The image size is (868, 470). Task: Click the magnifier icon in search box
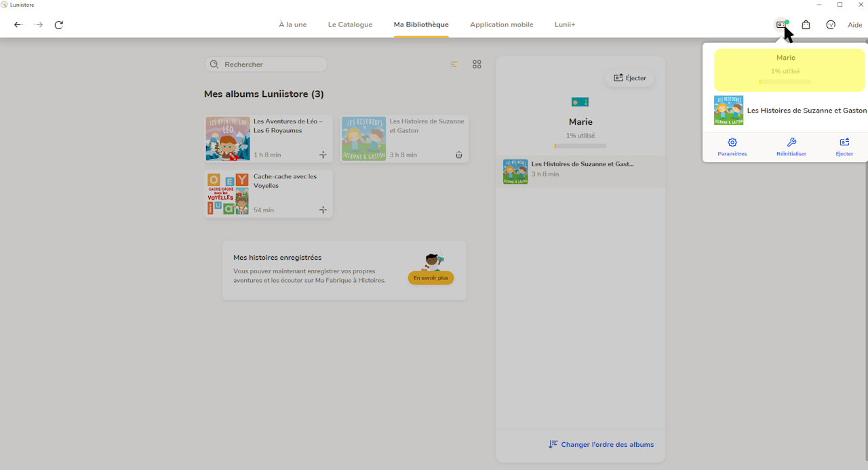214,64
